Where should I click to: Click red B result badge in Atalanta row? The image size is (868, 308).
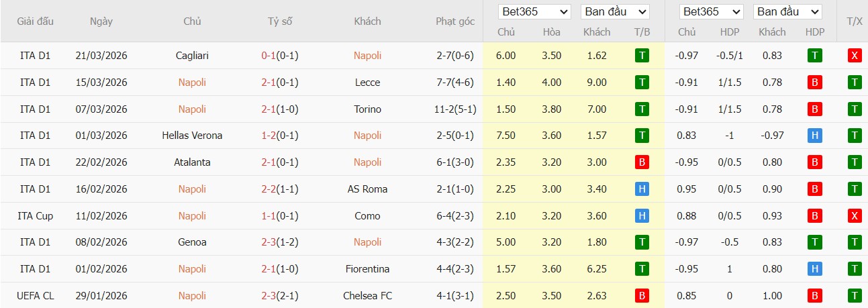(x=642, y=162)
